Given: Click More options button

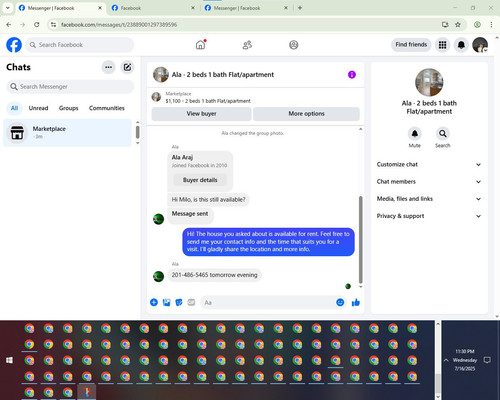Looking at the screenshot, I should click(x=306, y=114).
